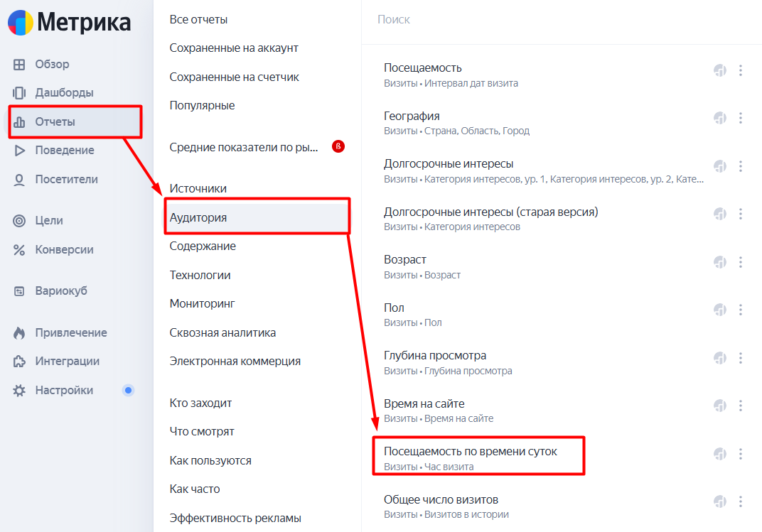Screen dimensions: 762x532
Task: Expand the Поведение section in sidebar
Action: (x=64, y=151)
